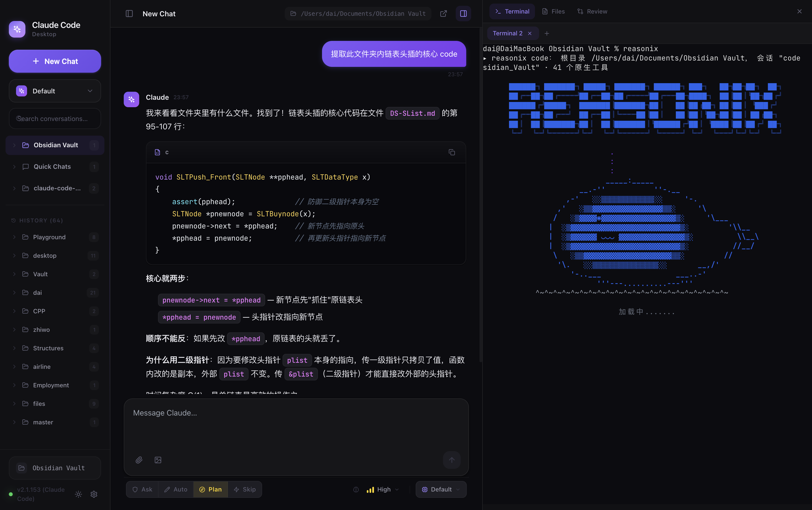This screenshot has width=812, height=510.
Task: Expand the airline history folder
Action: coord(14,367)
